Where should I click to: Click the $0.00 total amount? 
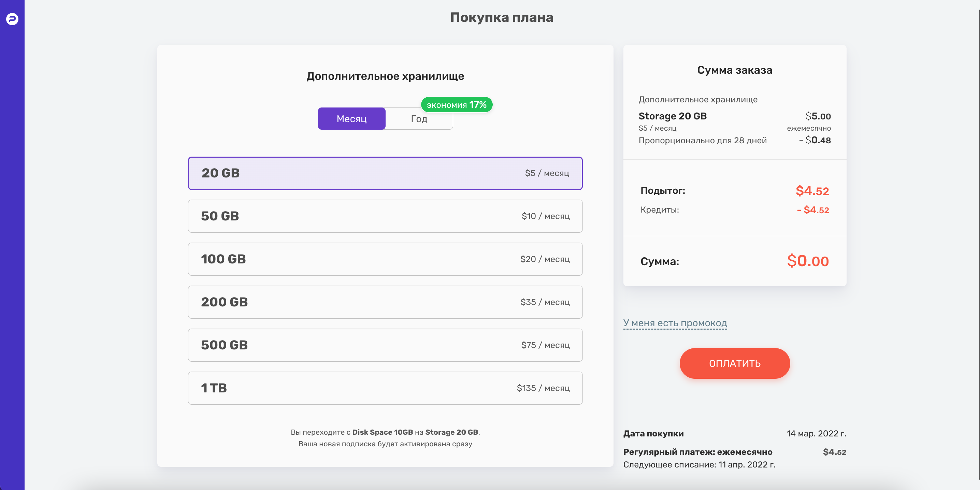(808, 261)
